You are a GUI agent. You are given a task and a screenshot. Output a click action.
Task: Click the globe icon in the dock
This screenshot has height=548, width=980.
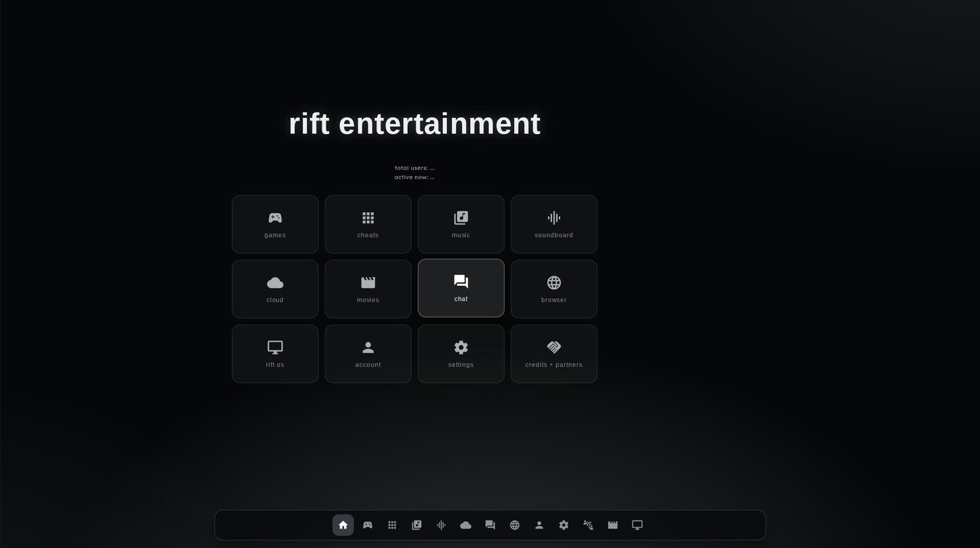(x=515, y=525)
